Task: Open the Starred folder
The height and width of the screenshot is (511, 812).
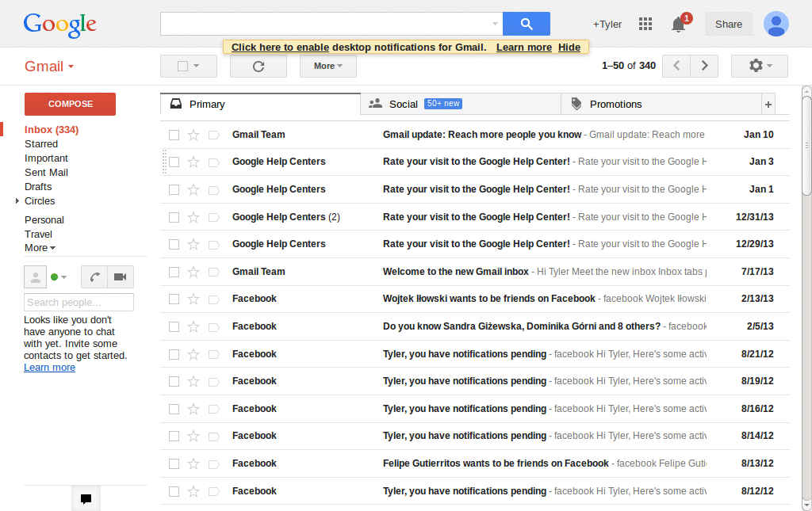Action: pyautogui.click(x=41, y=143)
